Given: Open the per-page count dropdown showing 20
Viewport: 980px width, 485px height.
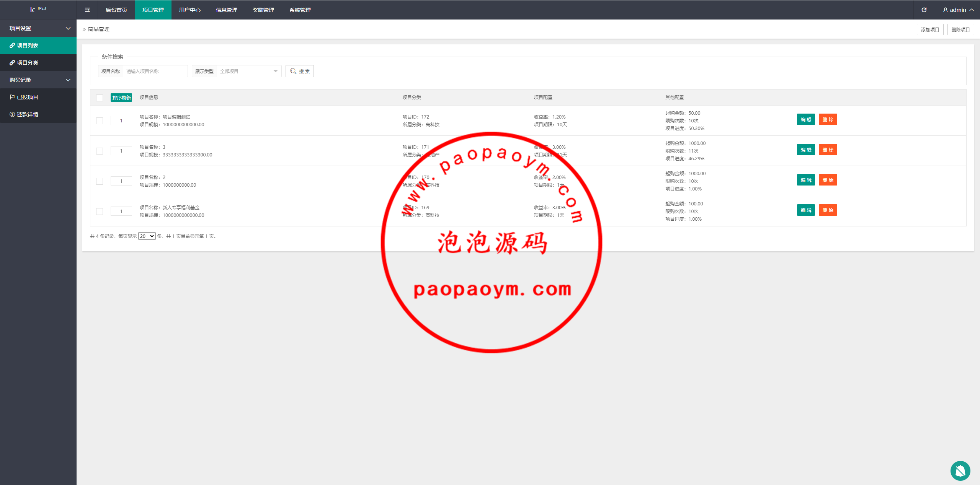Looking at the screenshot, I should 147,236.
